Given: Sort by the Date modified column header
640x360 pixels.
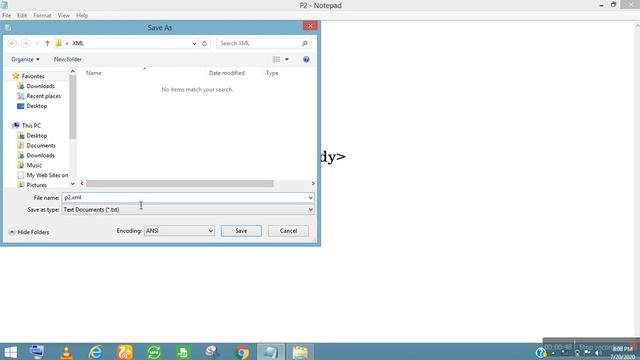Looking at the screenshot, I should tap(227, 73).
